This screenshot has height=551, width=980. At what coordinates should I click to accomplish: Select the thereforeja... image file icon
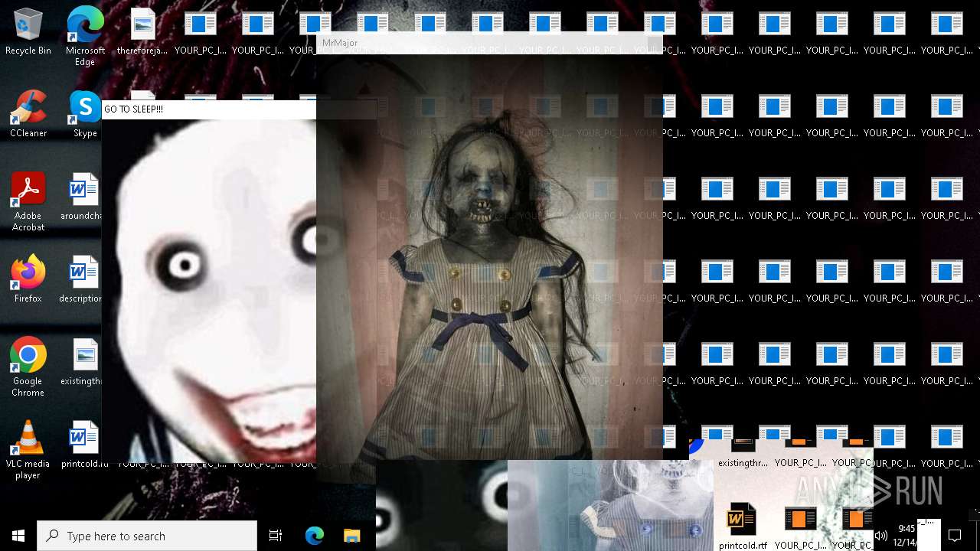[x=142, y=32]
